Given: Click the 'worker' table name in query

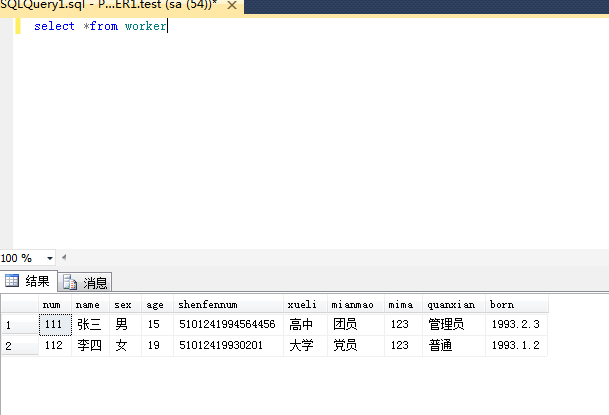Looking at the screenshot, I should [x=145, y=26].
